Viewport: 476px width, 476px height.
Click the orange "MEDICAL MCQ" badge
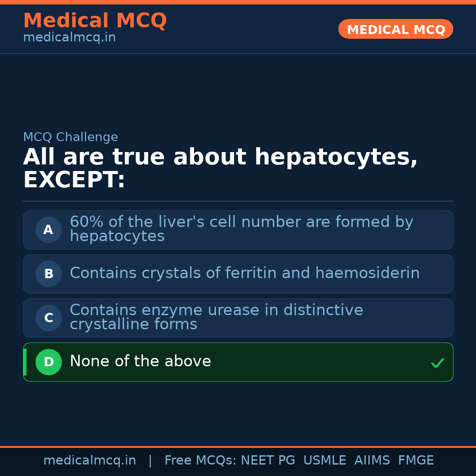click(395, 29)
